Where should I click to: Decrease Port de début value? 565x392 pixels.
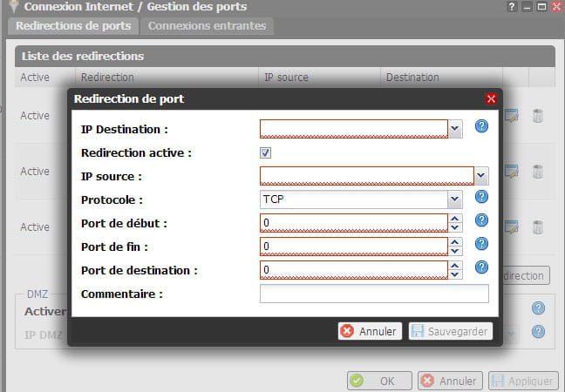pyautogui.click(x=455, y=227)
